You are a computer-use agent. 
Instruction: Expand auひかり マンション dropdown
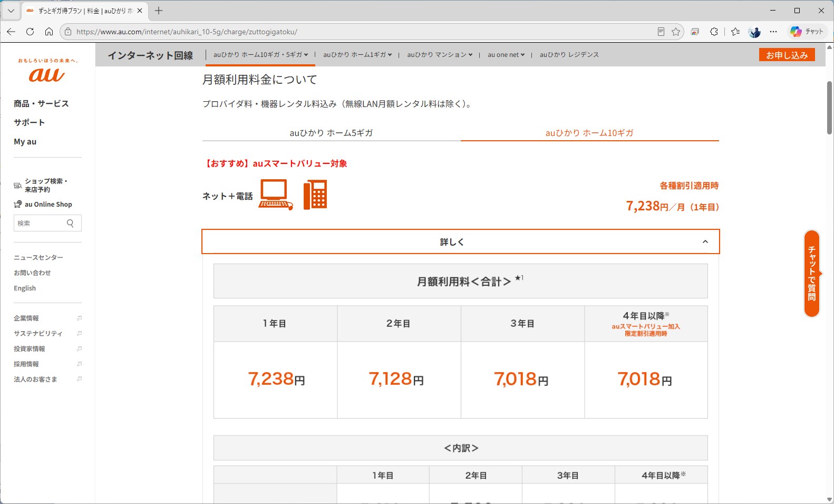440,54
